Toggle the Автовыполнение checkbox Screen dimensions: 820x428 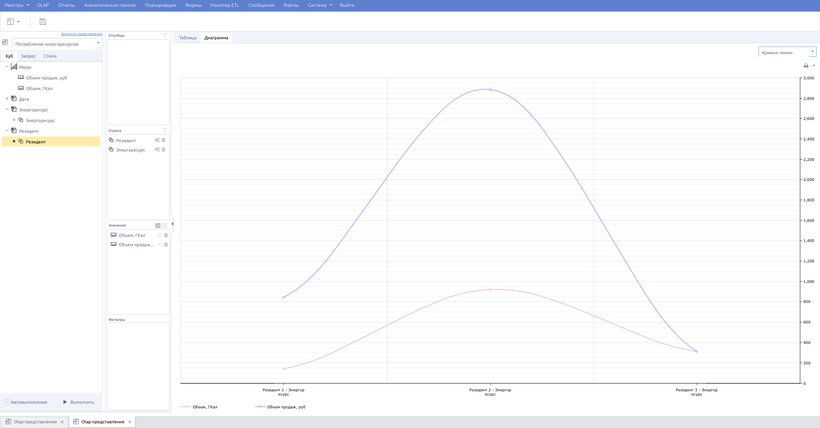(7, 402)
